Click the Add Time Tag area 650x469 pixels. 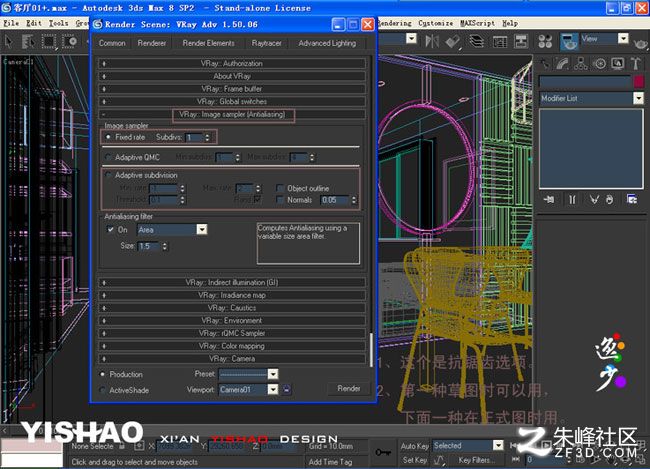[x=330, y=462]
